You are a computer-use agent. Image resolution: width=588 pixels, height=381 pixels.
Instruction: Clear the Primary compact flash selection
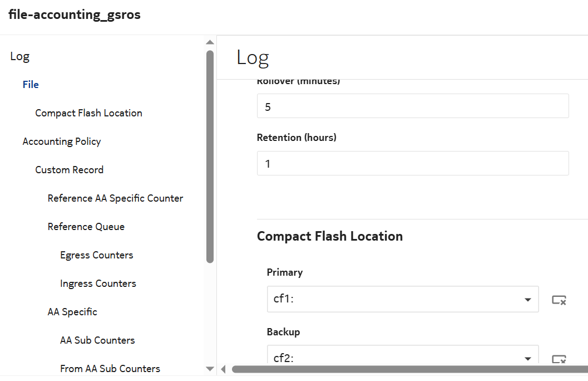(x=559, y=300)
